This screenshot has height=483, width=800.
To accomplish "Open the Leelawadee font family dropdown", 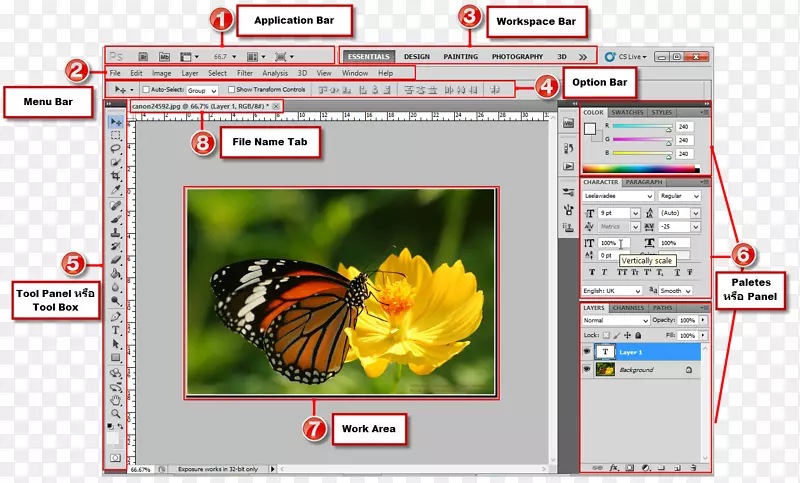I will (x=618, y=196).
